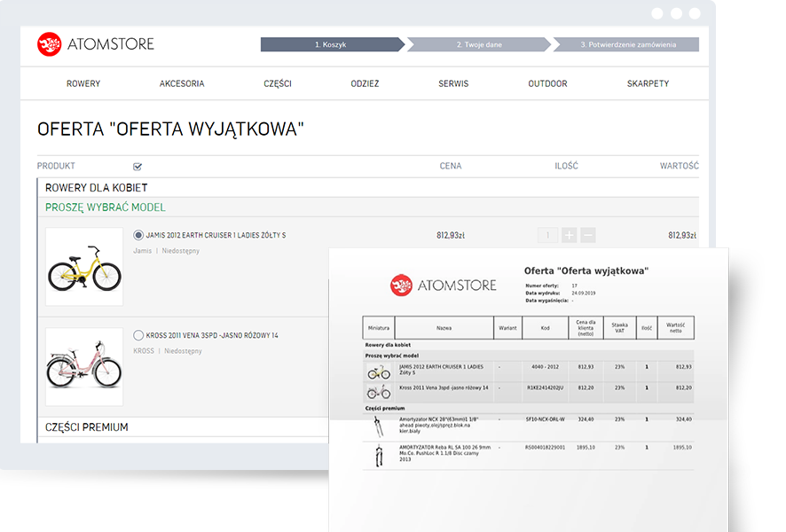The height and width of the screenshot is (532, 786).
Task: Switch to step 2. Twoje dane
Action: (477, 44)
